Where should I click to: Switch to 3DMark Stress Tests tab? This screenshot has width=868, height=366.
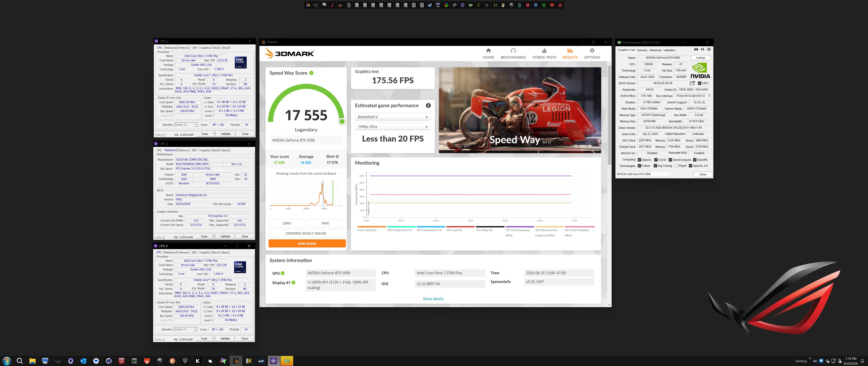coord(544,54)
